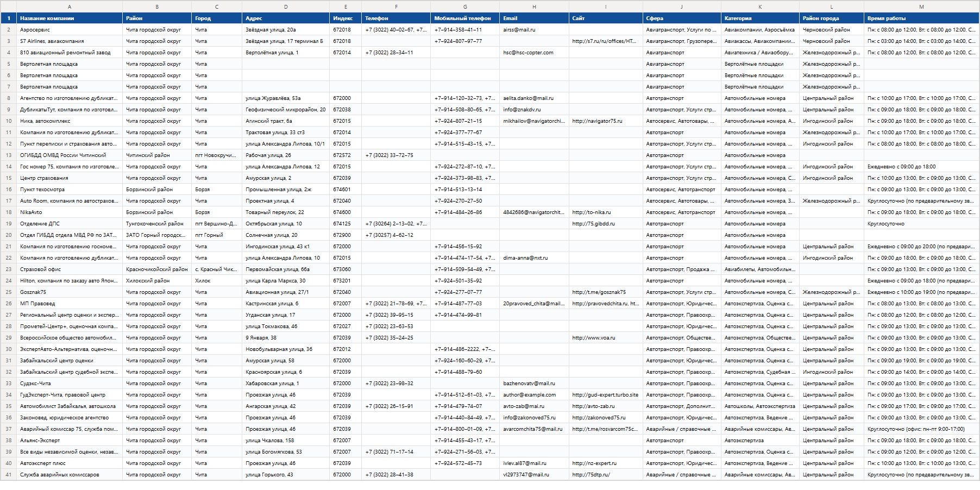Click phone cell '+7 (30257) 4–62–12'
This screenshot has height=490, width=980.
[x=396, y=235]
